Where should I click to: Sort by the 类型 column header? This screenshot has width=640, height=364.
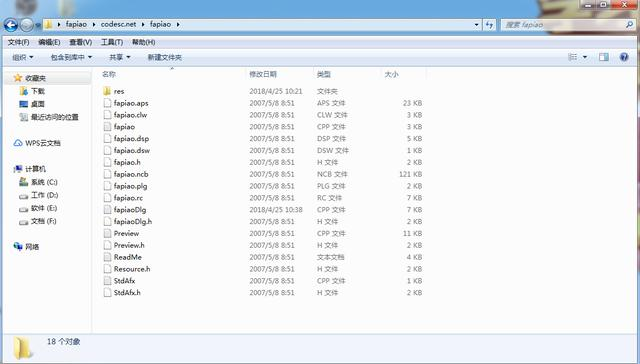pos(324,74)
